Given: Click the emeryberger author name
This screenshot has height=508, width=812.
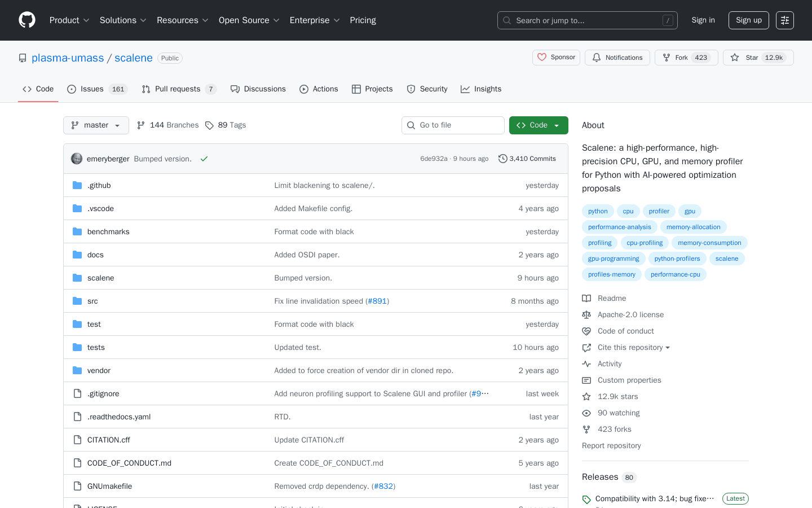Looking at the screenshot, I should 108,159.
